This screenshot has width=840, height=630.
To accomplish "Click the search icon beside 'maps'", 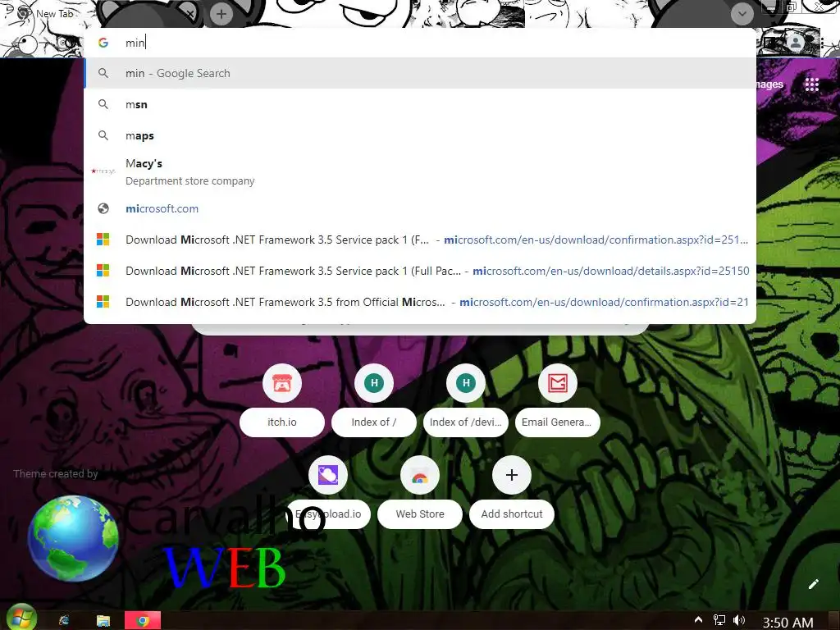I will (103, 135).
